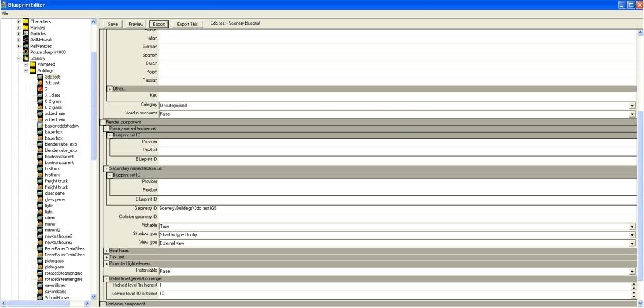Screen dimensions: 644x308
Task: Click the teapot icon beside mirror82
Action: pyautogui.click(x=40, y=230)
